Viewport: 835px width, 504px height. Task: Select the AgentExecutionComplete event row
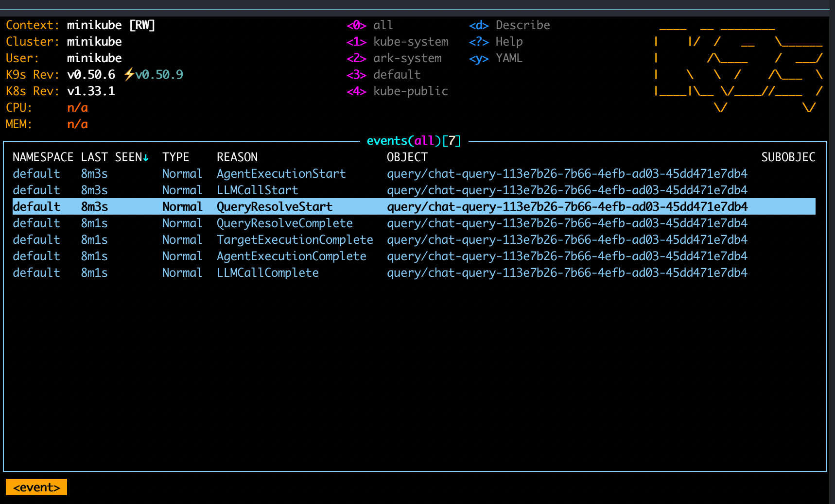pos(414,256)
